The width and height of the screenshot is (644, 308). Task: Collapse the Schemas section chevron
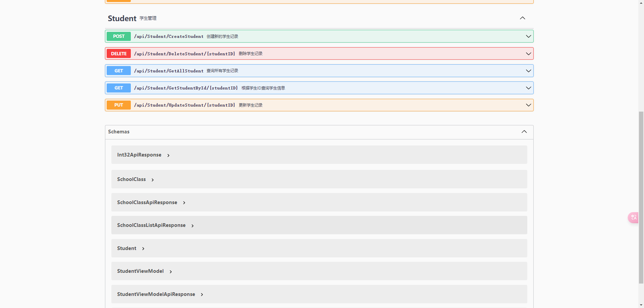tap(524, 132)
